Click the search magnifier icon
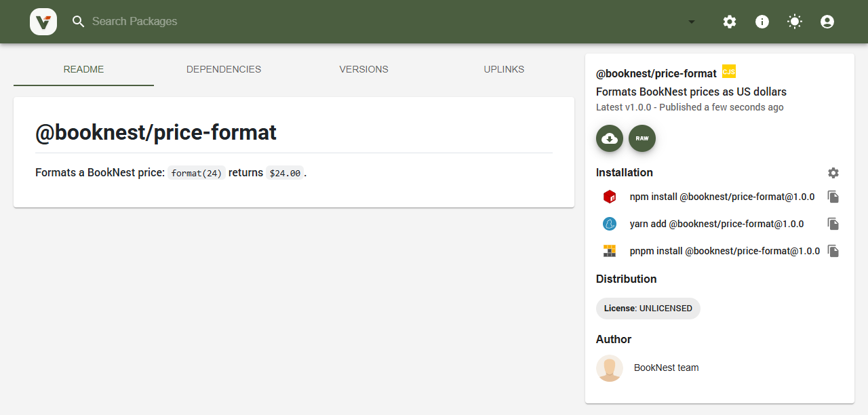Image resolution: width=868 pixels, height=415 pixels. pos(79,22)
